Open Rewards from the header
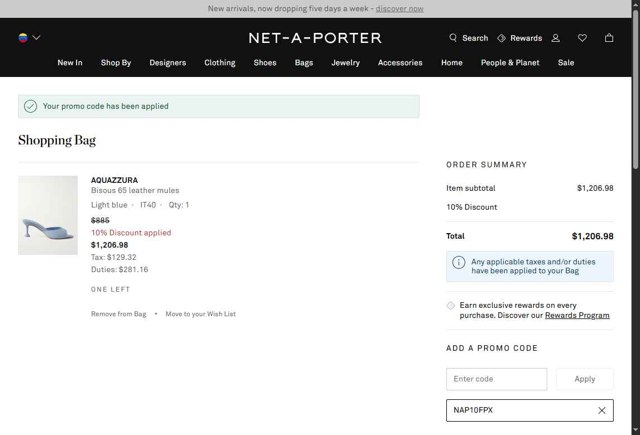Screen dimensions: 640x435 pos(520,38)
